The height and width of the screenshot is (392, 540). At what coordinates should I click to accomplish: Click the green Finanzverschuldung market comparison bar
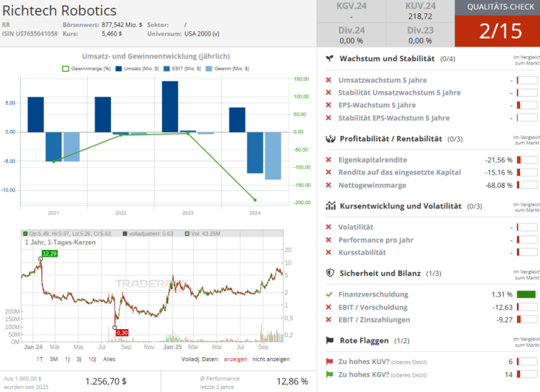point(526,294)
